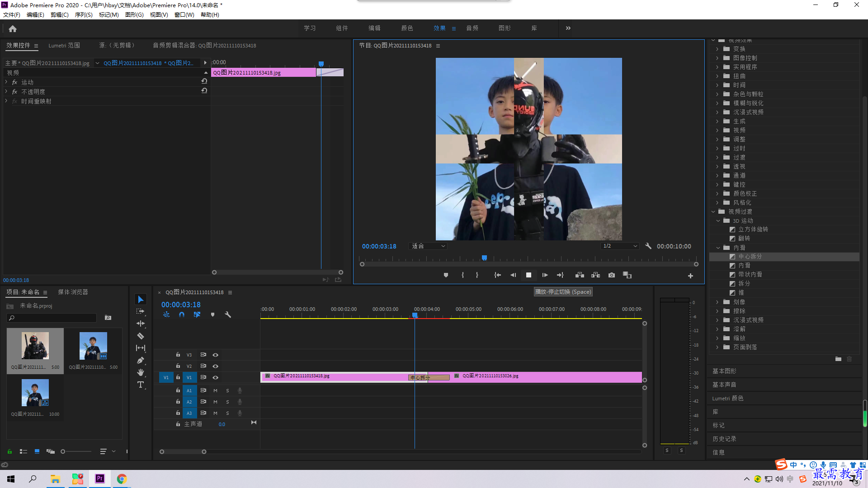868x488 pixels.
Task: Open 序列(S) menu
Action: pyautogui.click(x=84, y=15)
